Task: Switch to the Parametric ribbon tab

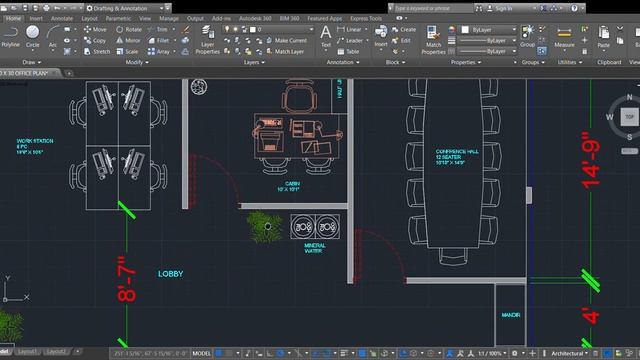Action: [118, 18]
